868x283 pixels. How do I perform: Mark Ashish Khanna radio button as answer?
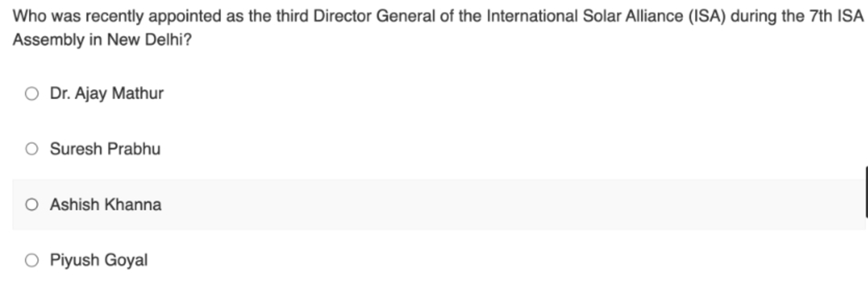point(32,204)
